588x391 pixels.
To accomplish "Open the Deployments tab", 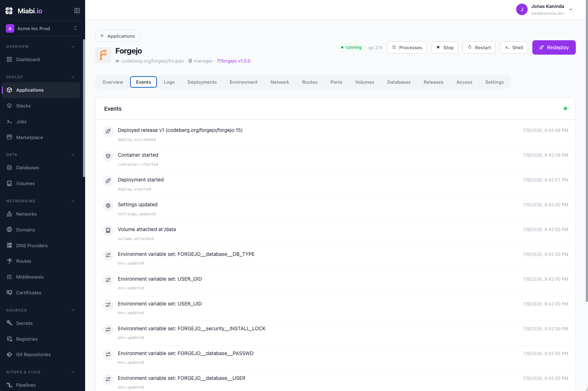I will pyautogui.click(x=202, y=82).
